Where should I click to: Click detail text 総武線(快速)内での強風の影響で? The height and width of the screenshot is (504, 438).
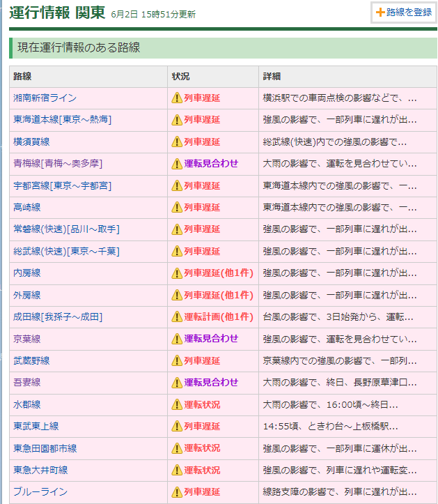pos(335,142)
